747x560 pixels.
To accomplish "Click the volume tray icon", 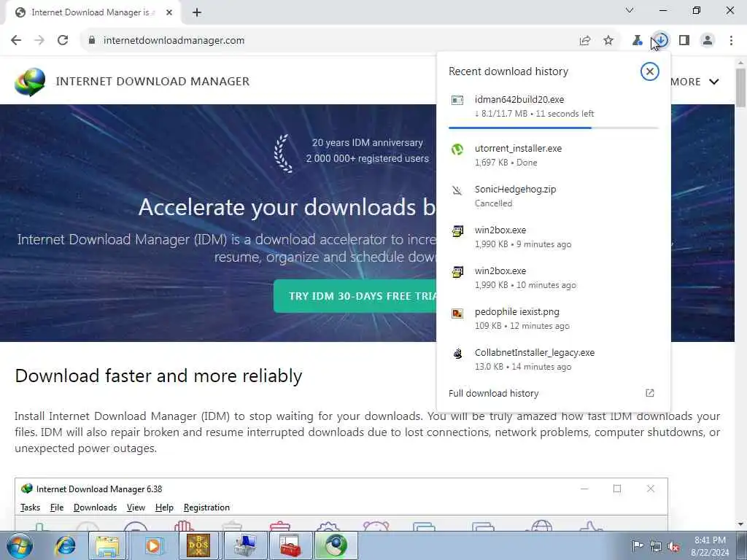I will tap(674, 547).
